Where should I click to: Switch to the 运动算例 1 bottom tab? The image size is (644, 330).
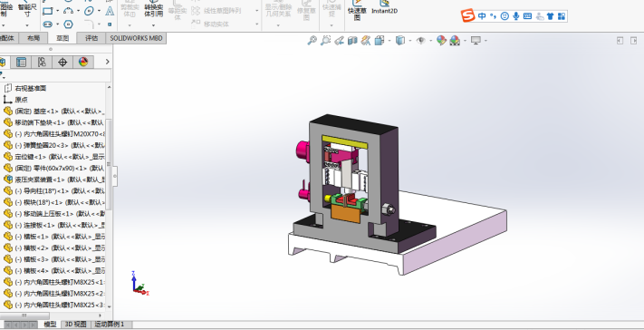tap(110, 325)
